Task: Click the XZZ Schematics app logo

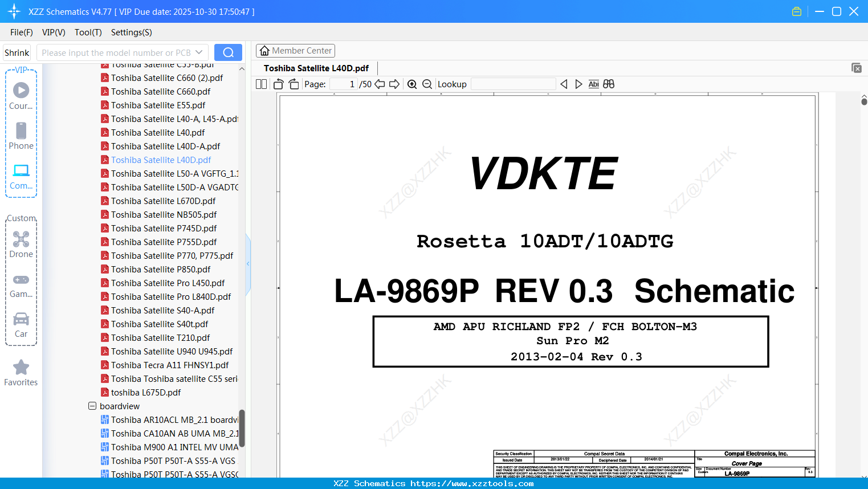Action: point(14,11)
